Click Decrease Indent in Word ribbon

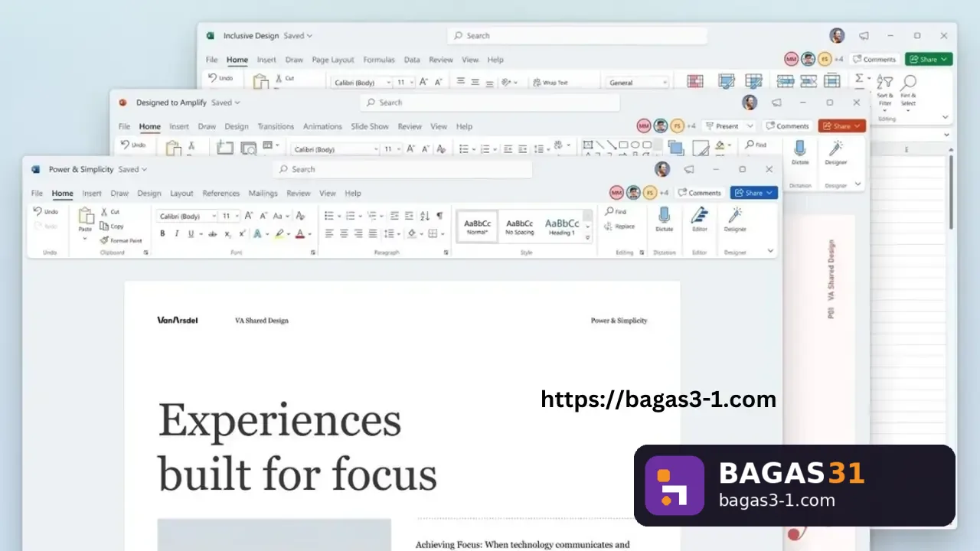coord(394,216)
